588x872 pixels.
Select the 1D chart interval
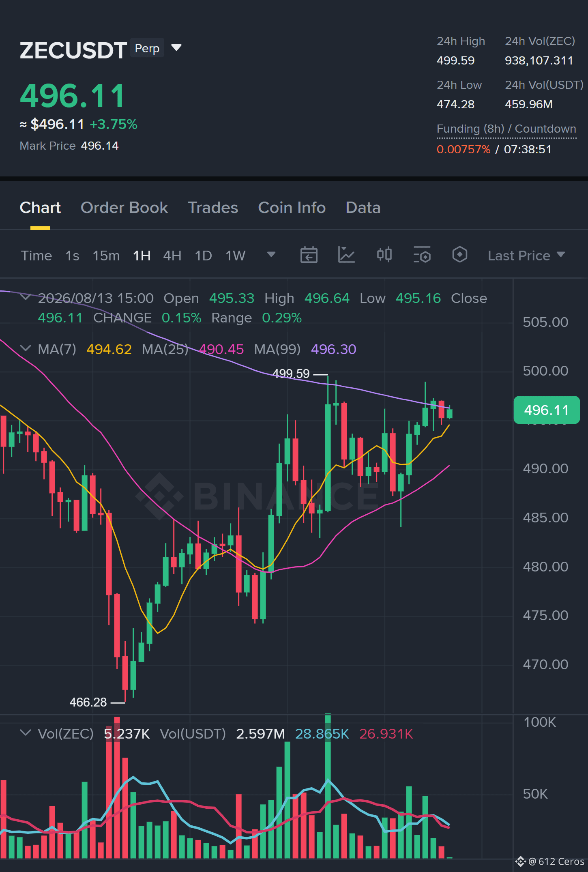click(203, 256)
